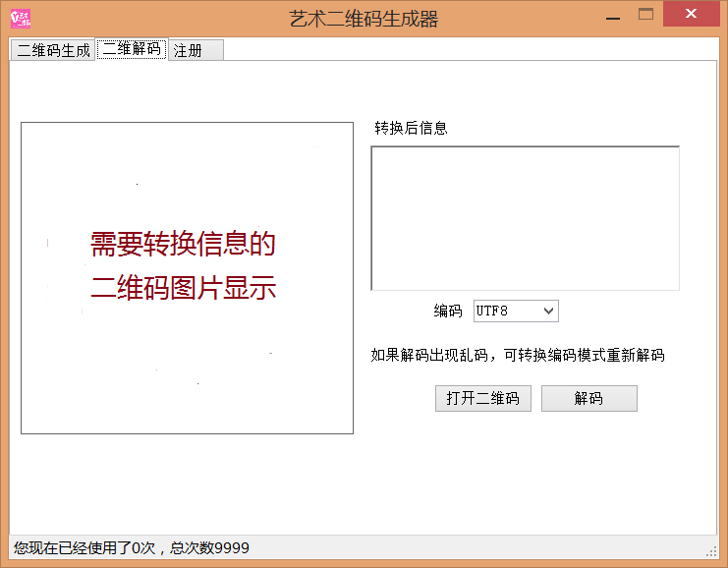Click the red 需要转换信息的 placeholder text
Viewport: 728px width, 568px height.
pos(183,244)
